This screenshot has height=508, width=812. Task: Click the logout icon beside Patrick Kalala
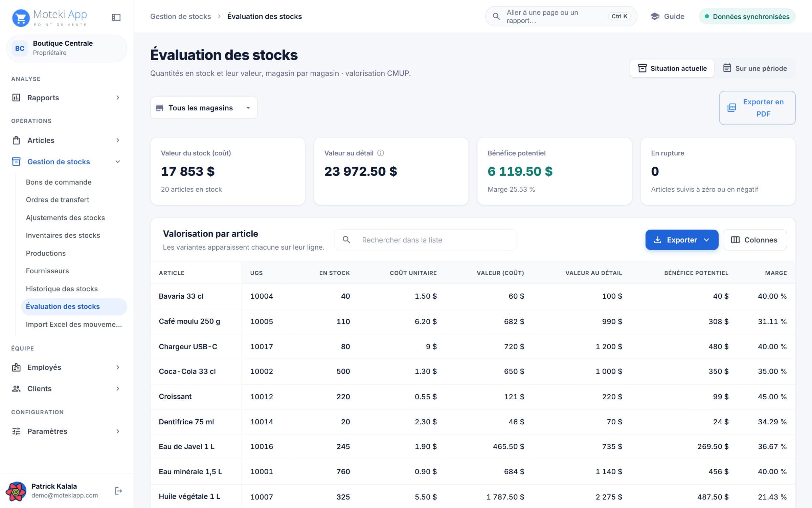coord(118,491)
